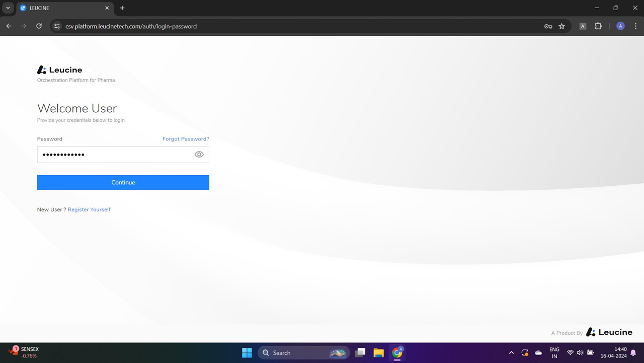Open File Explorer from taskbar
644x363 pixels.
point(379,352)
